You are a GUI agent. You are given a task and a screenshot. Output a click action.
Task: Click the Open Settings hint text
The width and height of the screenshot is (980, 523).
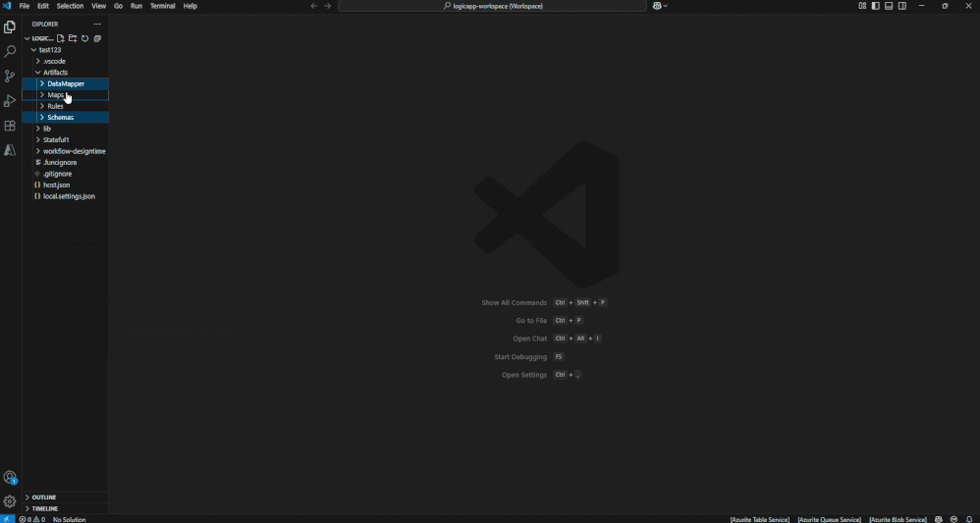(x=523, y=375)
